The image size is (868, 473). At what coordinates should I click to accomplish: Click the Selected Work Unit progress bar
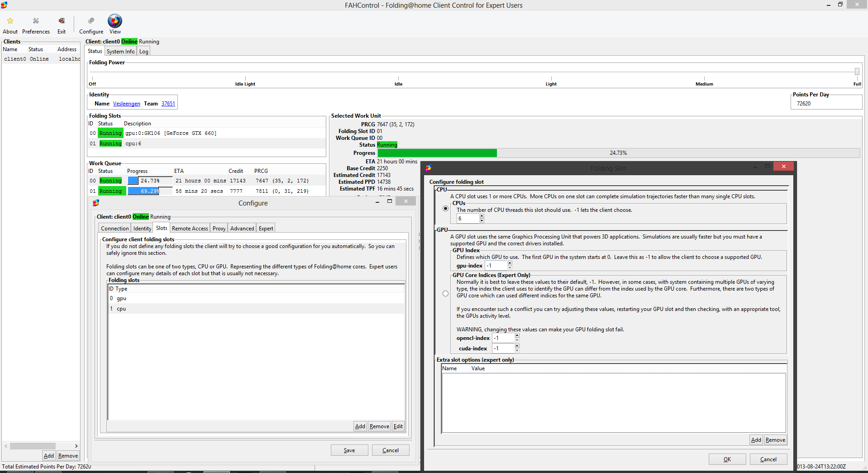pos(619,153)
